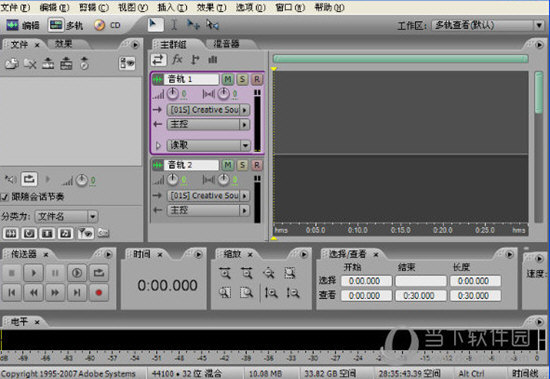
Task: Close the 文件 panel tab
Action: point(37,45)
